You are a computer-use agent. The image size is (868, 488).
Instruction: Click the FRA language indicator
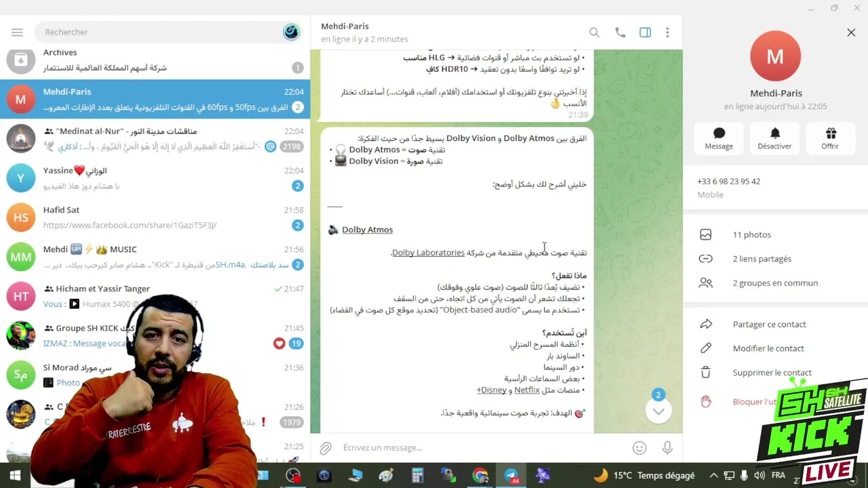778,476
